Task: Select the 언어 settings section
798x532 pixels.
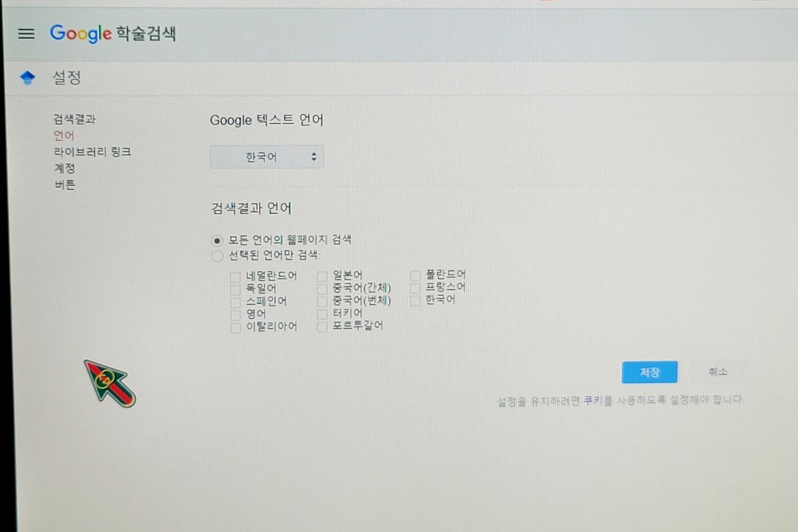Action: tap(64, 135)
